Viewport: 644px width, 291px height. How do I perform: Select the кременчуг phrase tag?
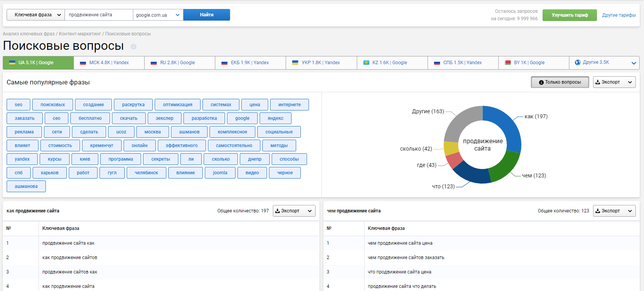click(102, 145)
